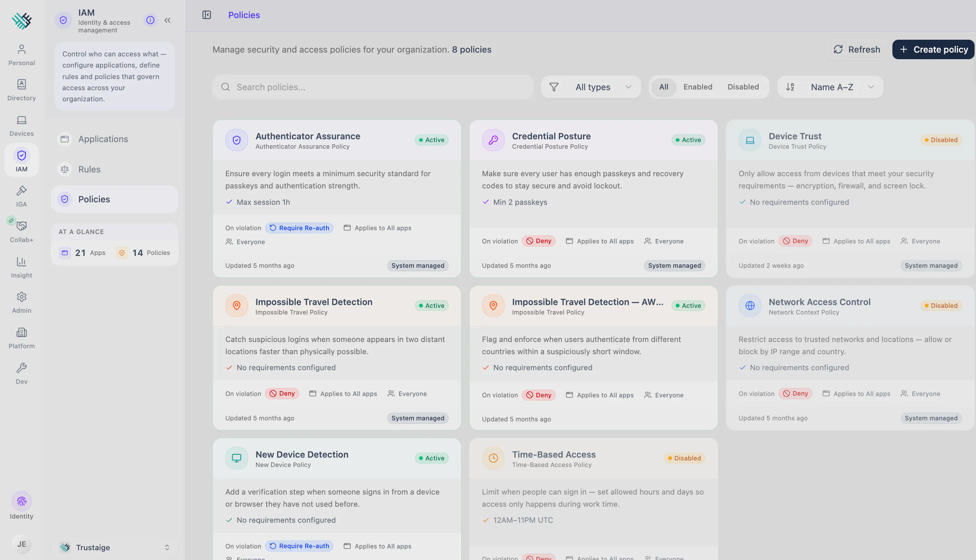This screenshot has width=976, height=560.
Task: Open the Time-Based Access policy
Action: click(x=554, y=454)
